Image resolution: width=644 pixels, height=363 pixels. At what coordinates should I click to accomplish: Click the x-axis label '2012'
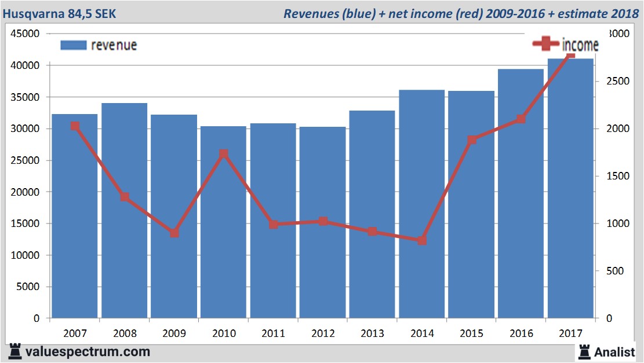(323, 333)
